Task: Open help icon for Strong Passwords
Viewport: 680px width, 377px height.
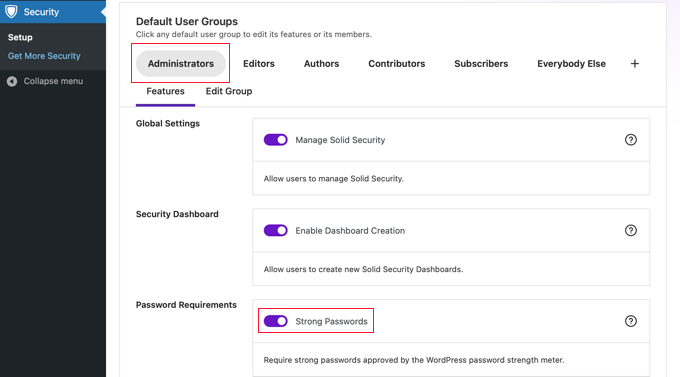Action: coord(631,321)
